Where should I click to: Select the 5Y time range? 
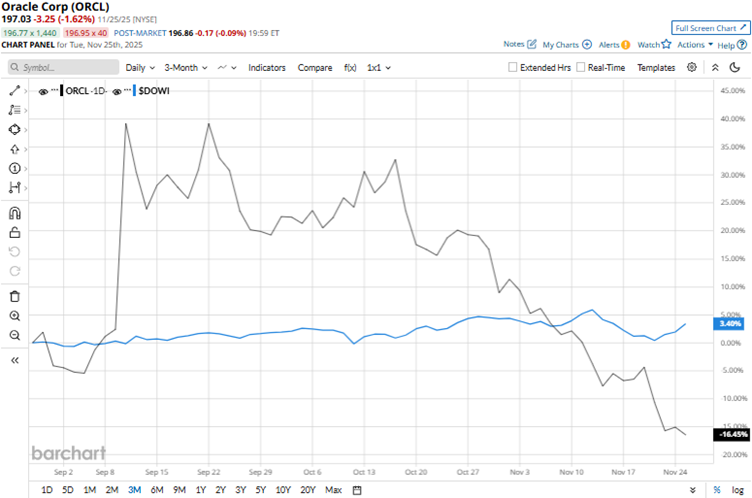click(x=260, y=490)
